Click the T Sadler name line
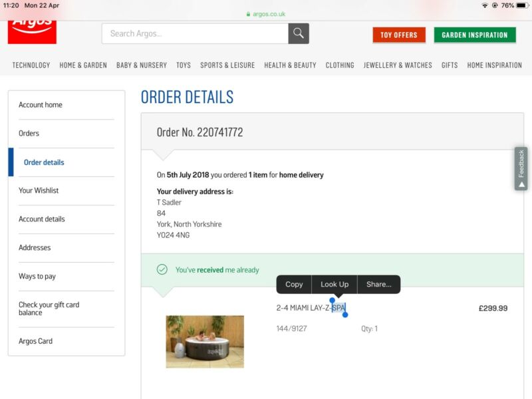 (x=169, y=202)
